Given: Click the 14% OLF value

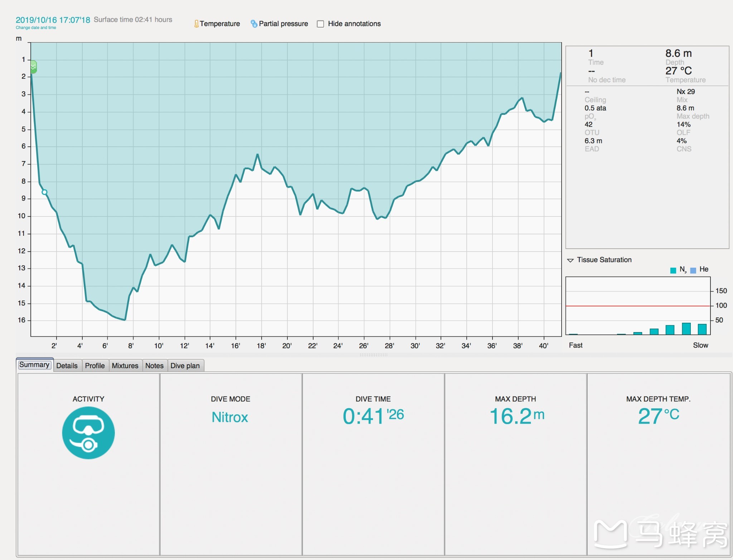Looking at the screenshot, I should tap(684, 125).
